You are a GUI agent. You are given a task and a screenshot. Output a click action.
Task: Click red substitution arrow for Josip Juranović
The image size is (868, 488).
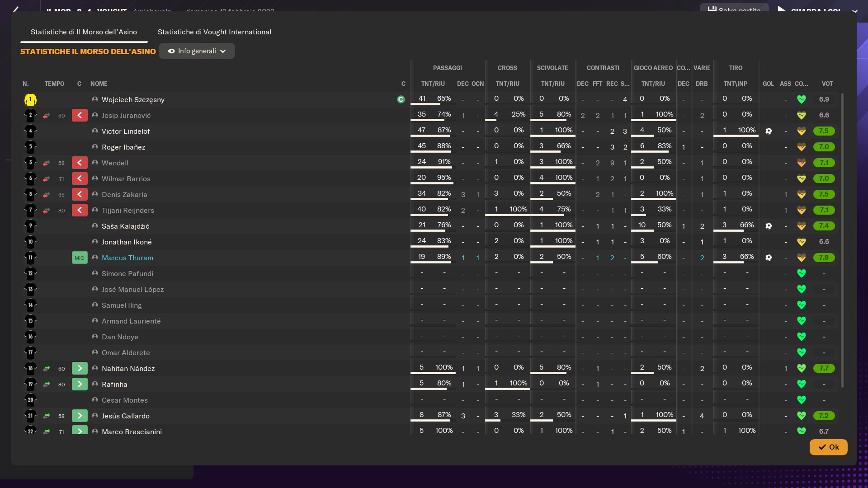tap(80, 115)
